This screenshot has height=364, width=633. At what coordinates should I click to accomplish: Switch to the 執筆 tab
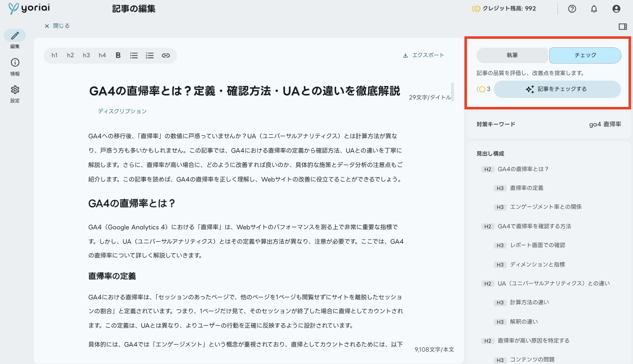(512, 55)
